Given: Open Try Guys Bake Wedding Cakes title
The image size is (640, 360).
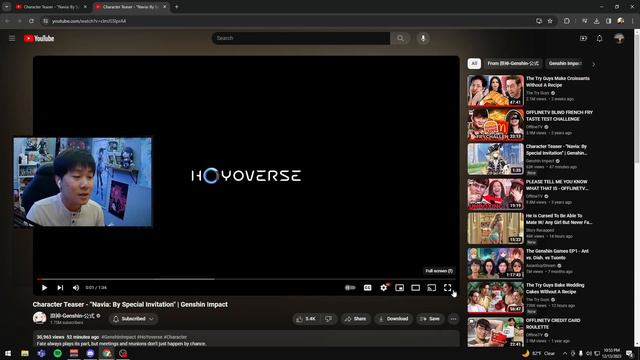Looking at the screenshot, I should [x=555, y=288].
